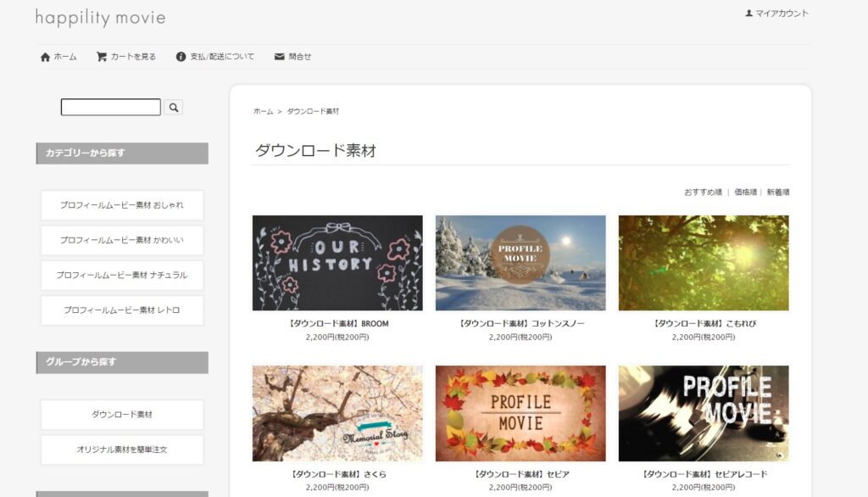Click the オリジナル素材を簡単注文 button
The height and width of the screenshot is (497, 868).
[121, 449]
